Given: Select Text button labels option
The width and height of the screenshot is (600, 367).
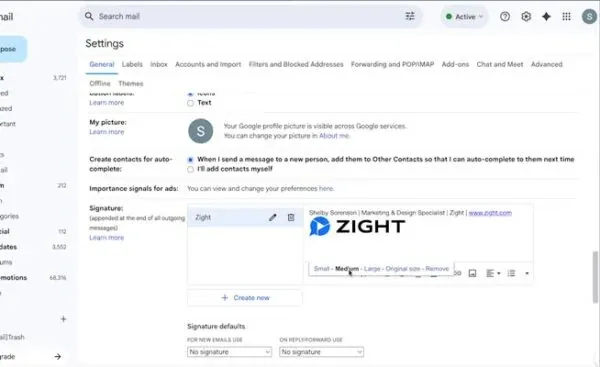Looking at the screenshot, I should click(190, 103).
